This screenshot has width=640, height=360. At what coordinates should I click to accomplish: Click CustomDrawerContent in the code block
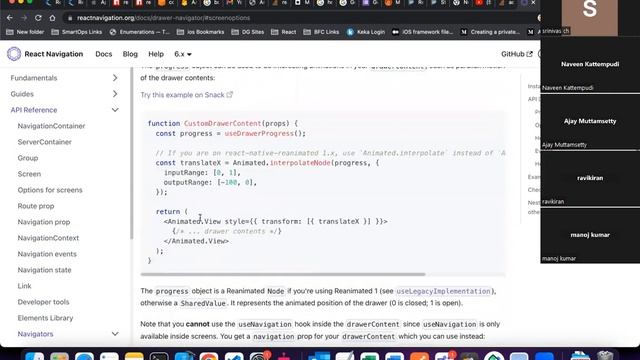[x=222, y=123]
